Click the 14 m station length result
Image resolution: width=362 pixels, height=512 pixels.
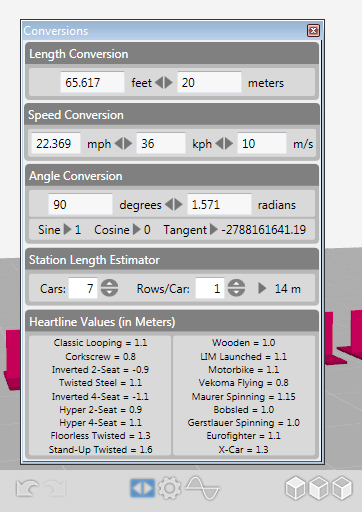point(288,289)
